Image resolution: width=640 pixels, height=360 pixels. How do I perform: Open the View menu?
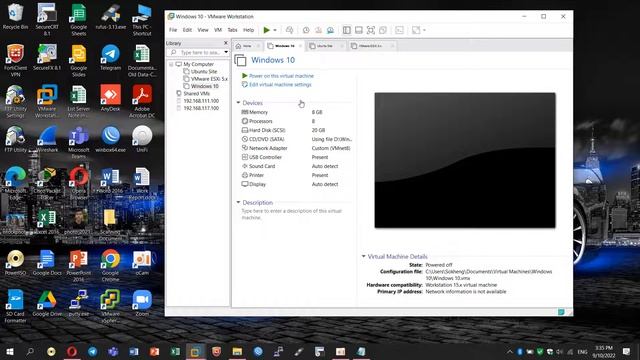[203, 30]
